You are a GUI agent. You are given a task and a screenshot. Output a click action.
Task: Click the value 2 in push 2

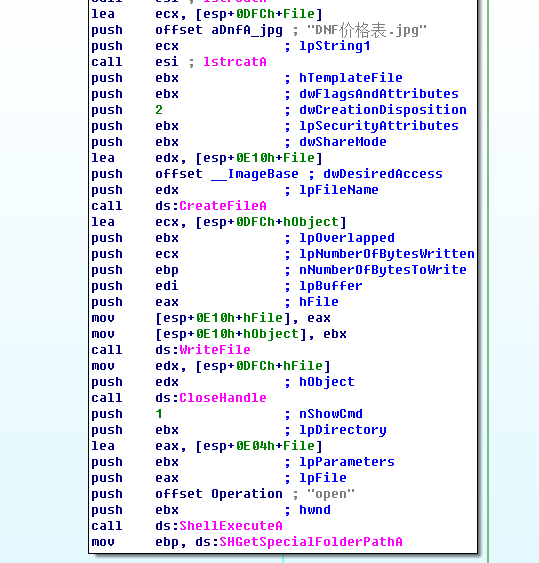click(159, 110)
